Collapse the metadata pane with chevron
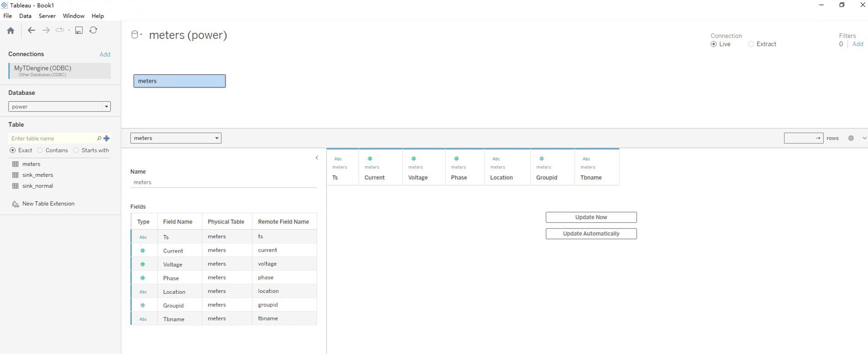 [317, 158]
